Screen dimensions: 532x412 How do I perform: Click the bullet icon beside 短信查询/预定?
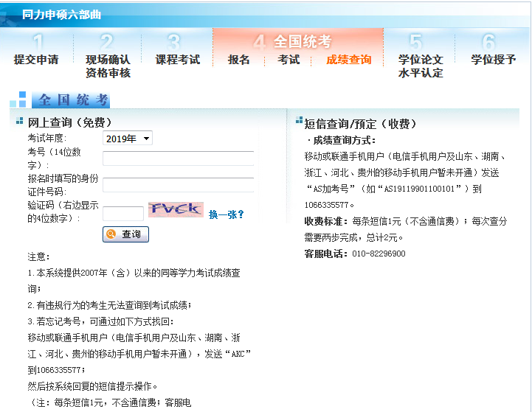click(x=299, y=119)
